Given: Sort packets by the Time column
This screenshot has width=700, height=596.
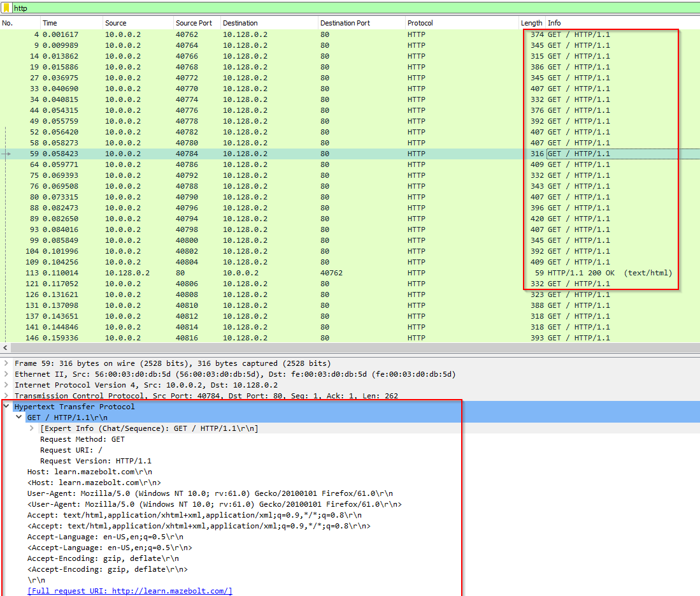Looking at the screenshot, I should [x=70, y=23].
